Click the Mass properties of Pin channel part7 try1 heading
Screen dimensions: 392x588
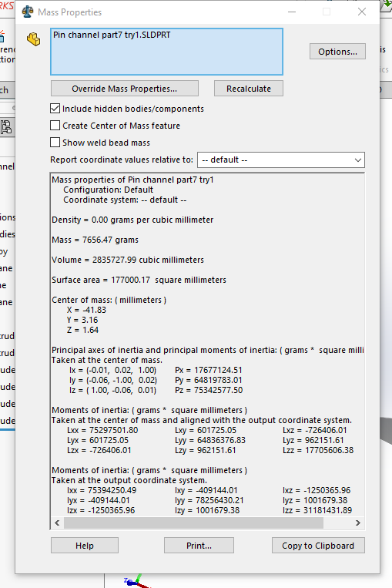[132, 180]
